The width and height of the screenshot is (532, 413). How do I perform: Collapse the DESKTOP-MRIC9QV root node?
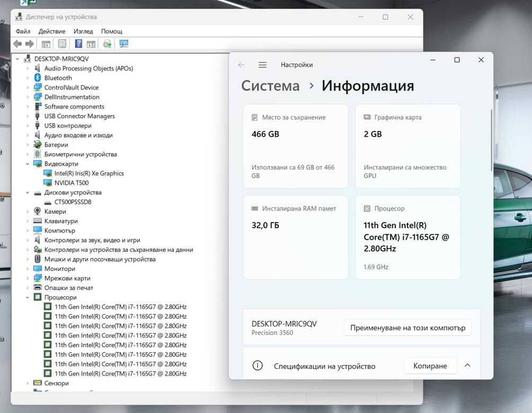(17, 59)
